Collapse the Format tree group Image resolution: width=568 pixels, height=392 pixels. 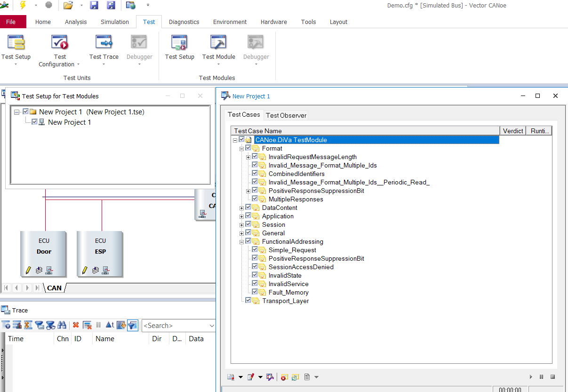[241, 148]
